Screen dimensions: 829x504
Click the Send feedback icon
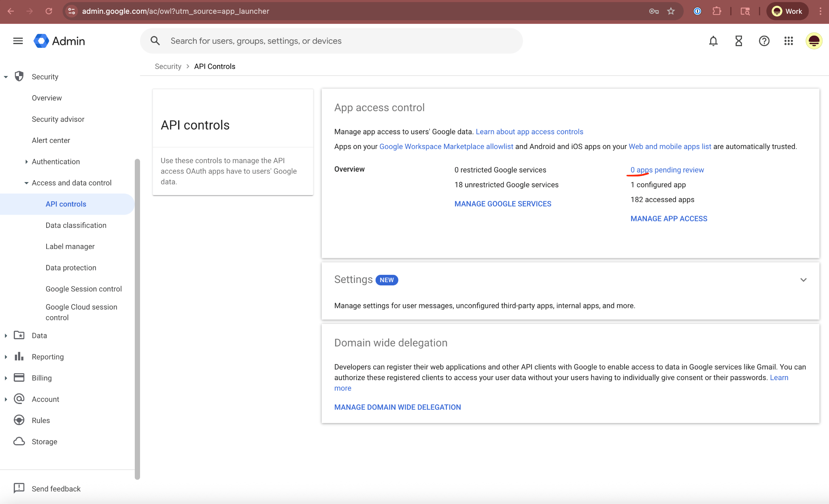pos(19,488)
